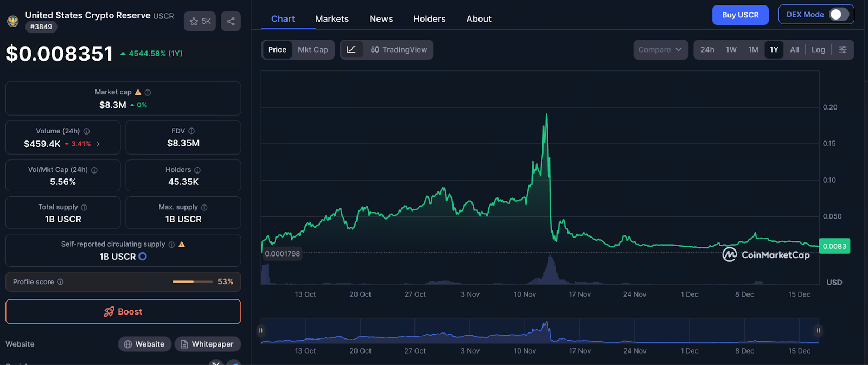Enable Log scale on chart
The image size is (868, 365).
click(818, 49)
